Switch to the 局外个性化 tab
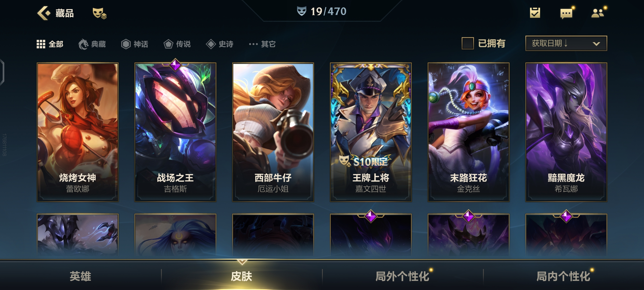 click(402, 276)
